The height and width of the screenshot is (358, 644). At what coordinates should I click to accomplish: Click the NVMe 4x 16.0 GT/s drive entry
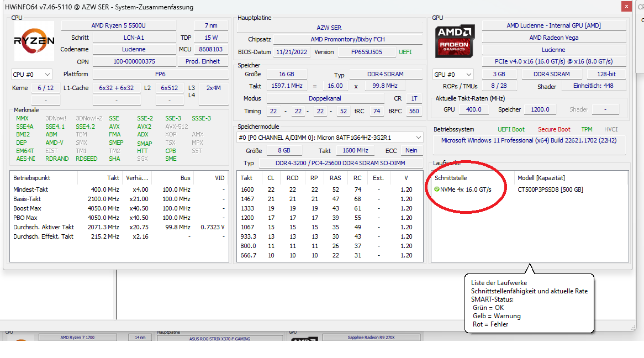[466, 189]
